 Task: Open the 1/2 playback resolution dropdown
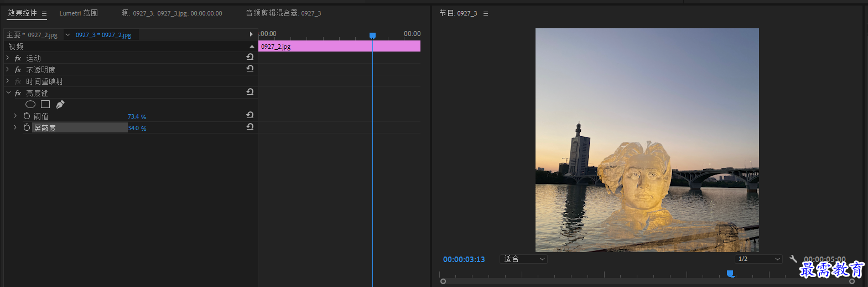759,259
